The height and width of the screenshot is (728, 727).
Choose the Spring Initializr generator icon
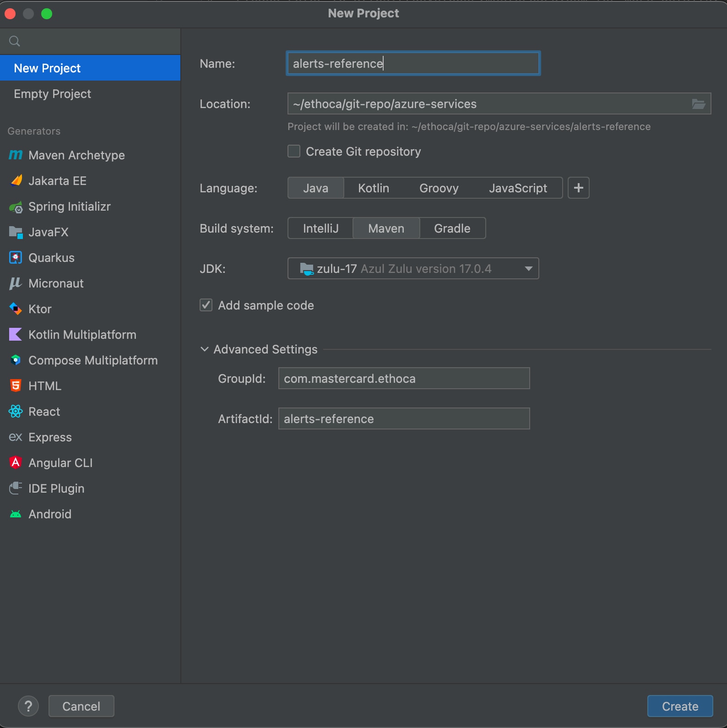click(x=16, y=207)
